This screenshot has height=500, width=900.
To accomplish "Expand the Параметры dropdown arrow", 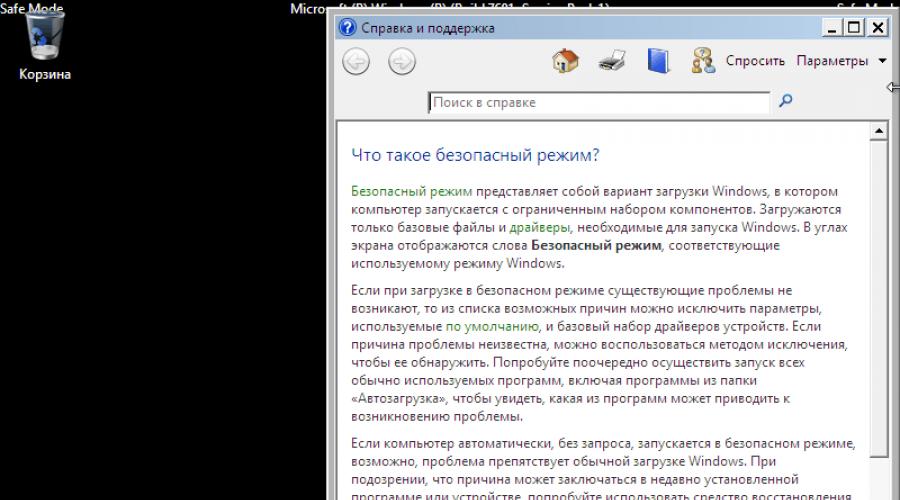I will 882,61.
